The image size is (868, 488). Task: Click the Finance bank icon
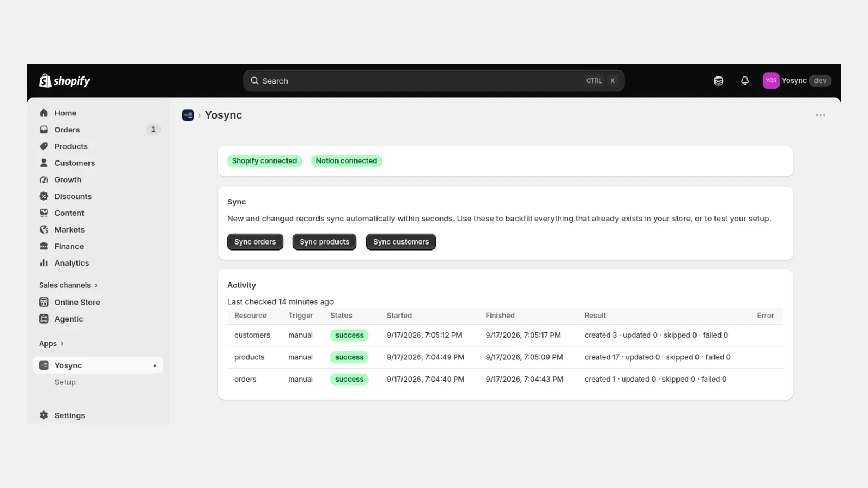pyautogui.click(x=44, y=246)
